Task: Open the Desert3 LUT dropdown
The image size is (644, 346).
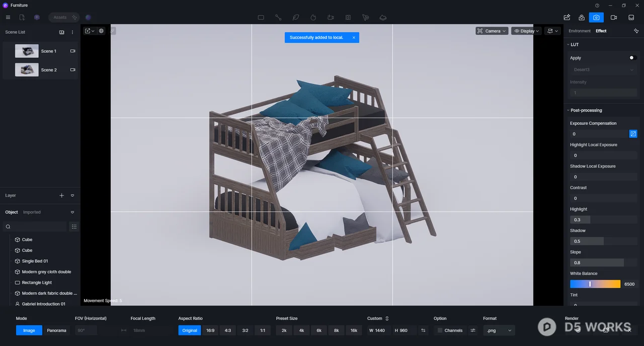Action: point(604,70)
